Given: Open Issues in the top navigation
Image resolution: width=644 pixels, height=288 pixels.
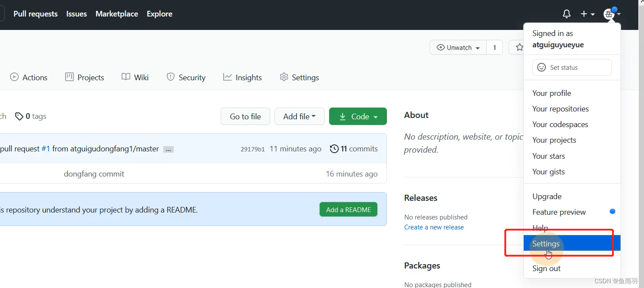Looking at the screenshot, I should pyautogui.click(x=76, y=14).
